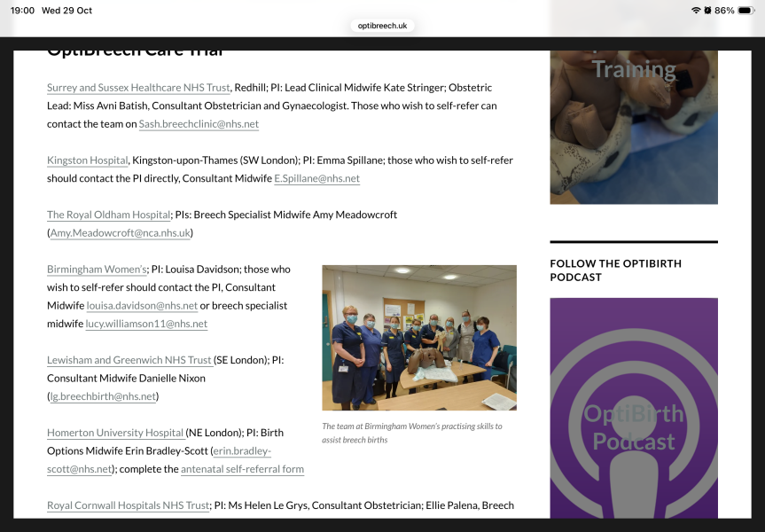This screenshot has width=765, height=532.
Task: Tap the 86% battery percentage text
Action: (x=724, y=11)
